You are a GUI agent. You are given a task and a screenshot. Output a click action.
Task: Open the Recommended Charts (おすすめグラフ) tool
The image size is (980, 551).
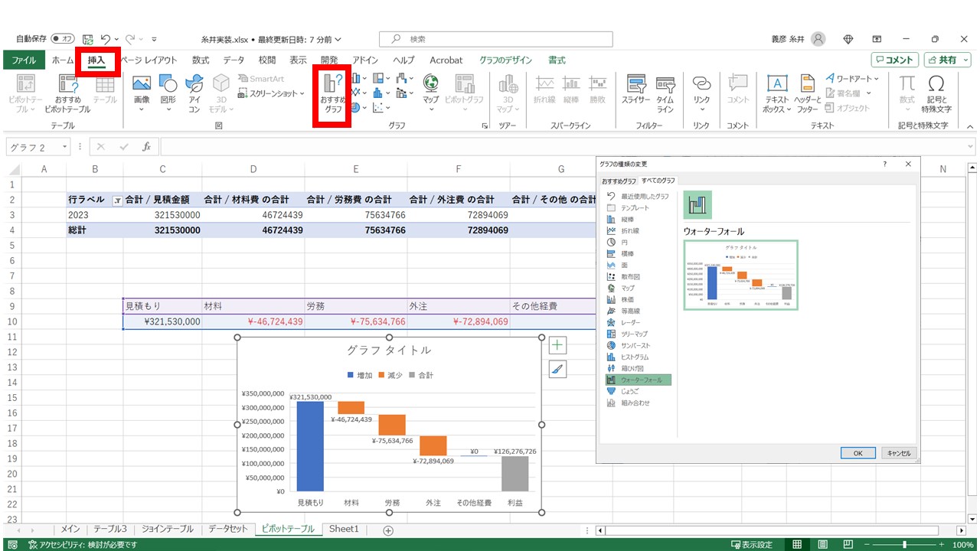[x=333, y=94]
